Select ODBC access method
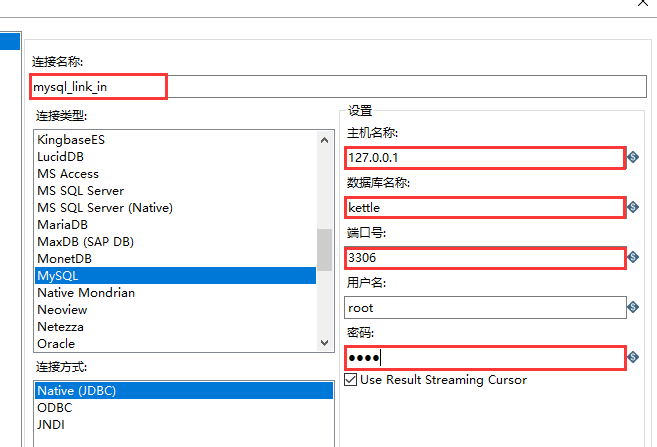This screenshot has width=657, height=447. [x=184, y=408]
